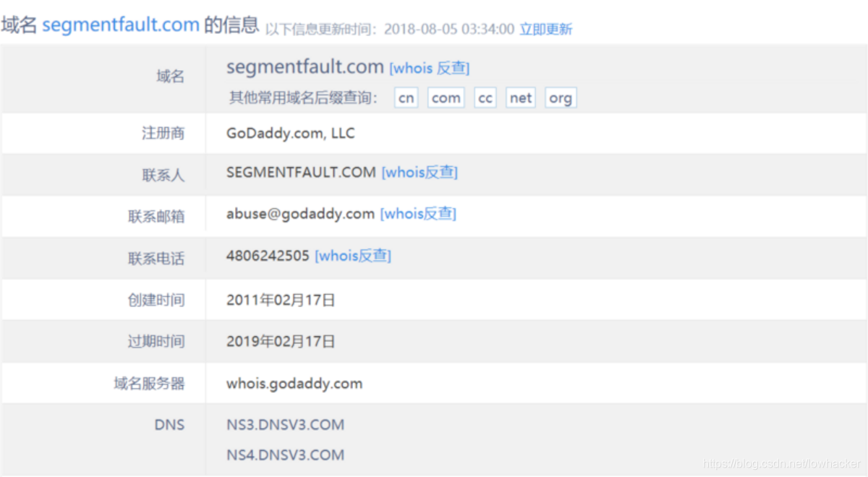
Task: Click registrar value GoDaddy.com, LLC
Action: (291, 134)
